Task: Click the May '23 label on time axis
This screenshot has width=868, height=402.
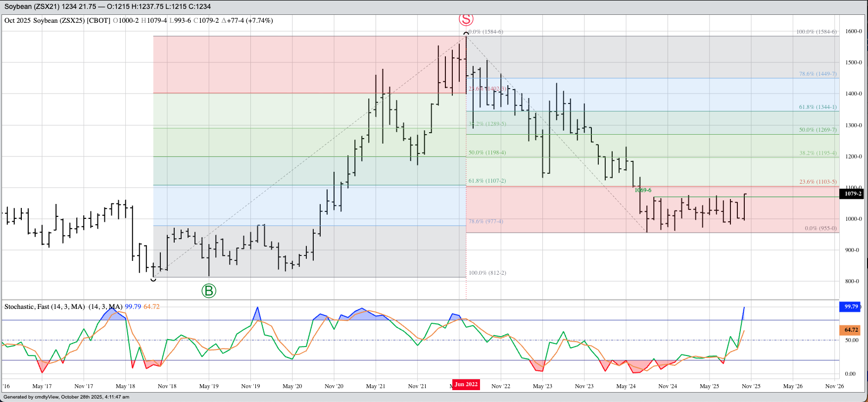Action: (x=542, y=386)
